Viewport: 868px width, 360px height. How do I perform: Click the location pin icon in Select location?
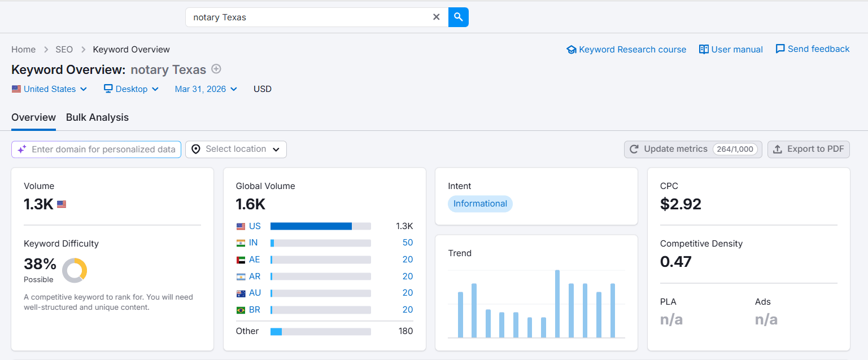(196, 149)
